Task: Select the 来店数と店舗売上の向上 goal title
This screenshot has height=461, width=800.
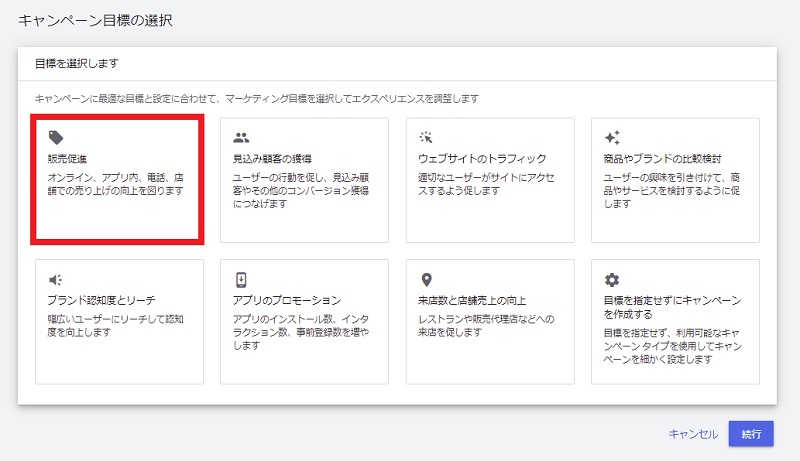Action: (472, 300)
